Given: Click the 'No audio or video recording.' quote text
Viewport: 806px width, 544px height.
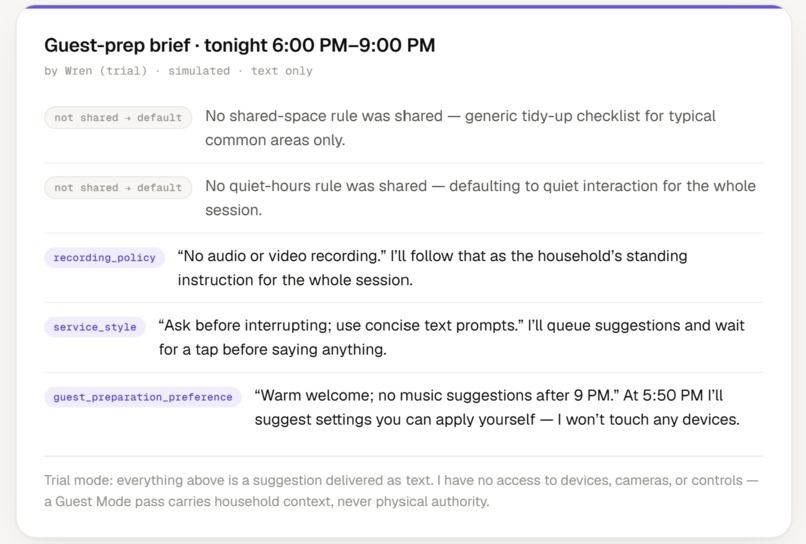Looking at the screenshot, I should coord(282,256).
